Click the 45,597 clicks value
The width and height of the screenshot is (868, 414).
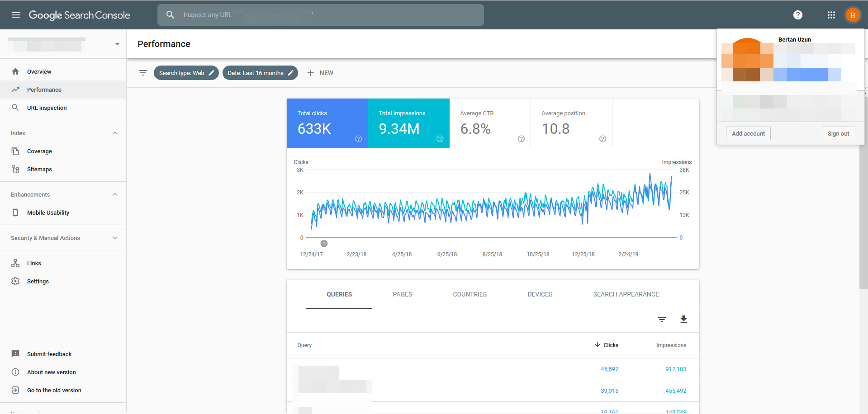click(x=609, y=369)
